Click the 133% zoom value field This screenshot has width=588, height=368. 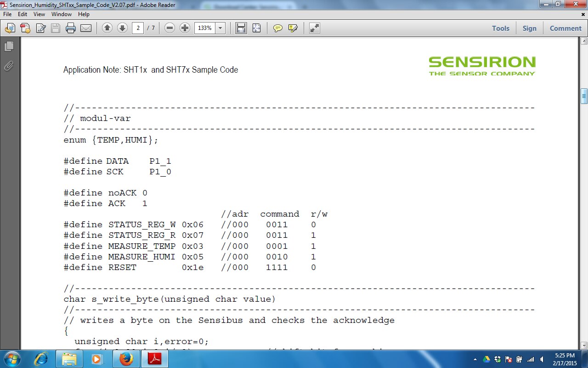pos(205,28)
